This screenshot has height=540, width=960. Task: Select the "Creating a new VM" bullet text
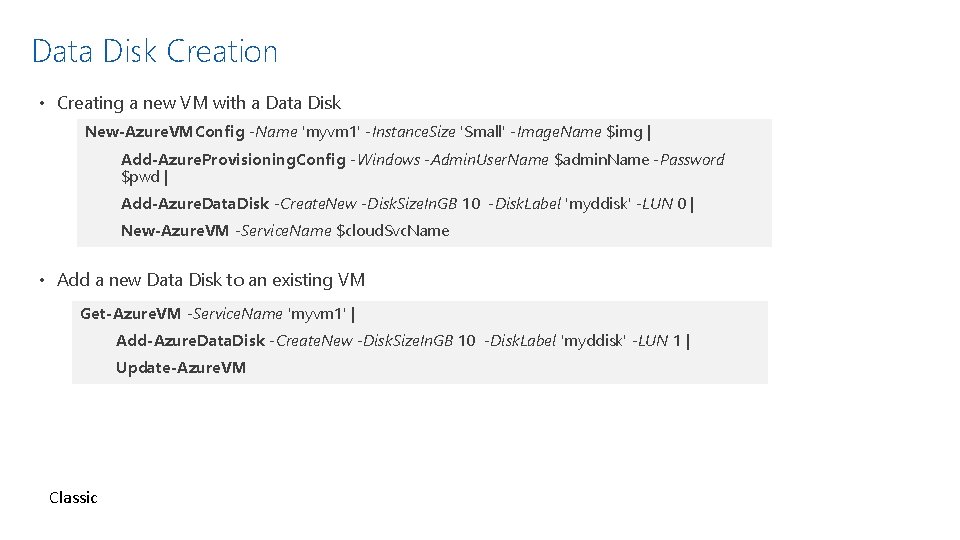[198, 103]
